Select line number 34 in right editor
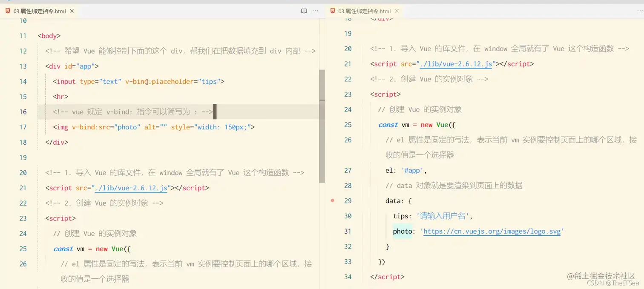This screenshot has height=289, width=644. point(348,277)
